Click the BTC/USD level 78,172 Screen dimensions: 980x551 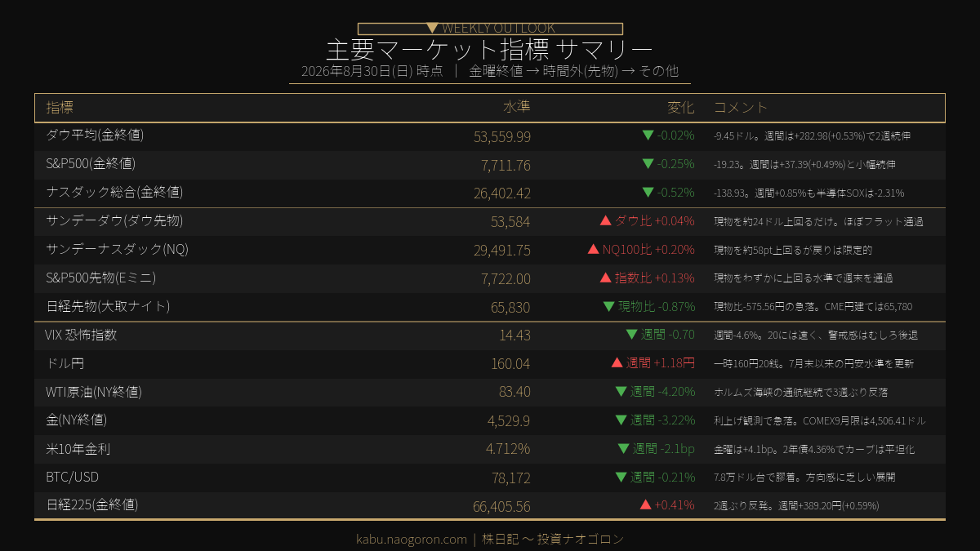pyautogui.click(x=511, y=477)
